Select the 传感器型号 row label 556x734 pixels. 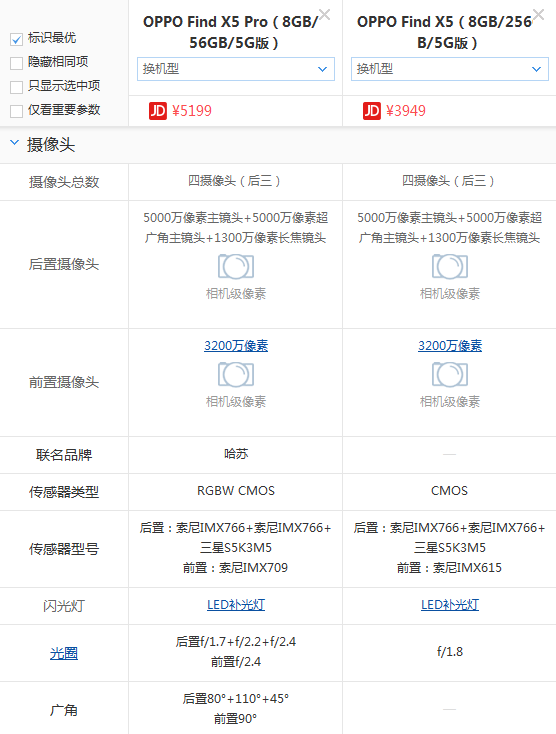(64, 549)
